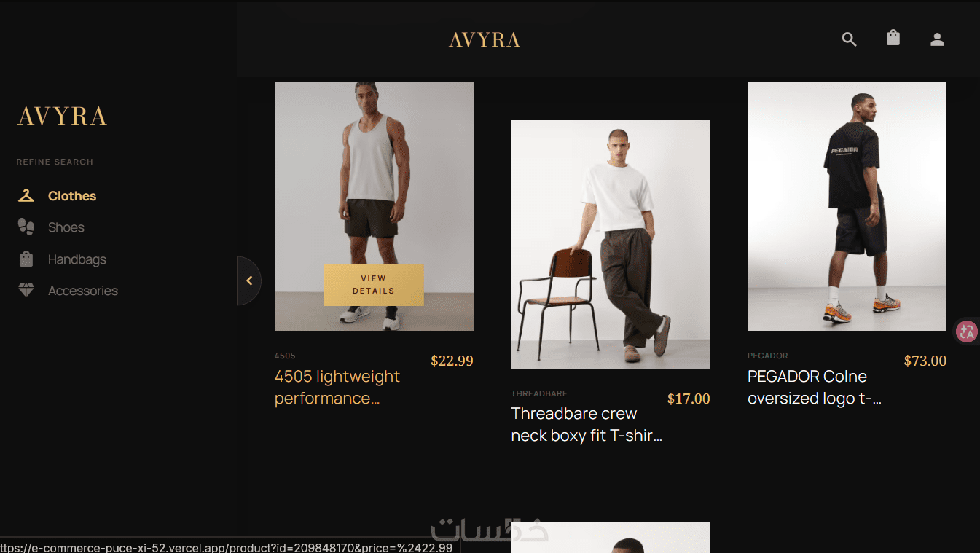Click the View Details button
980x553 pixels.
click(x=374, y=285)
